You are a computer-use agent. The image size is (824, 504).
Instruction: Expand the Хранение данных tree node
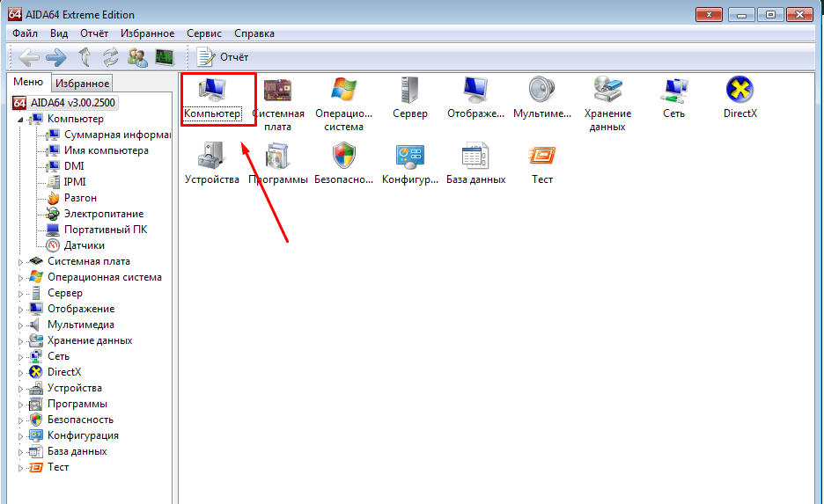tap(20, 341)
